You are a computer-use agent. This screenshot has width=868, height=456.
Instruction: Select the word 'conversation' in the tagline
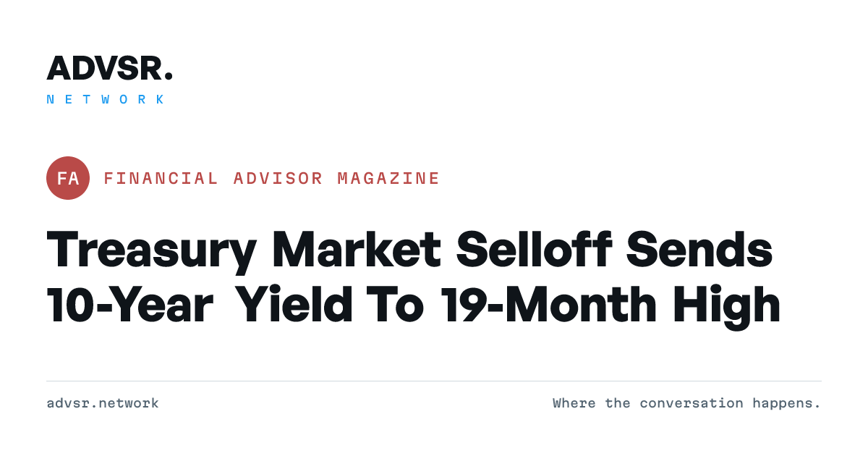pyautogui.click(x=692, y=403)
